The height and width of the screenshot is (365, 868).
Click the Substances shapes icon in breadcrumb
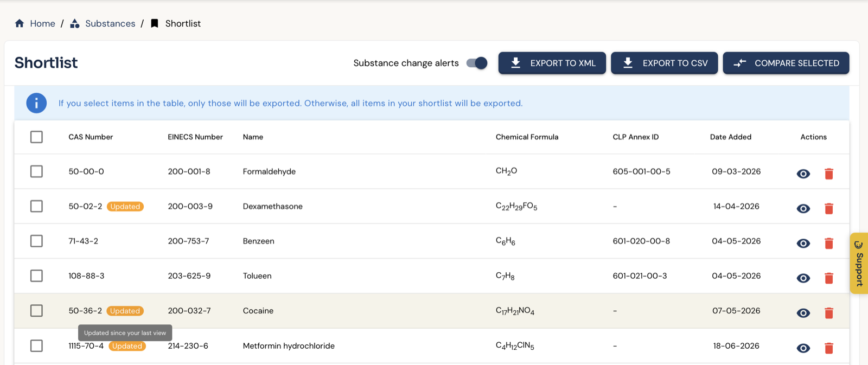click(x=75, y=23)
